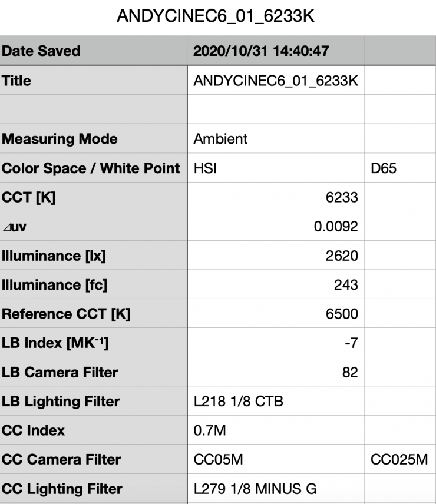The width and height of the screenshot is (436, 504).
Task: Select the Title row label cell
Action: pyautogui.click(x=93, y=81)
